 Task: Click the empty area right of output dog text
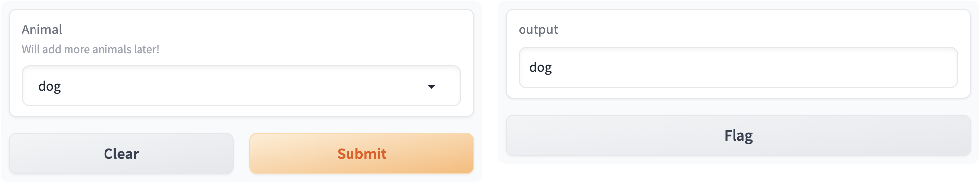click(754, 67)
